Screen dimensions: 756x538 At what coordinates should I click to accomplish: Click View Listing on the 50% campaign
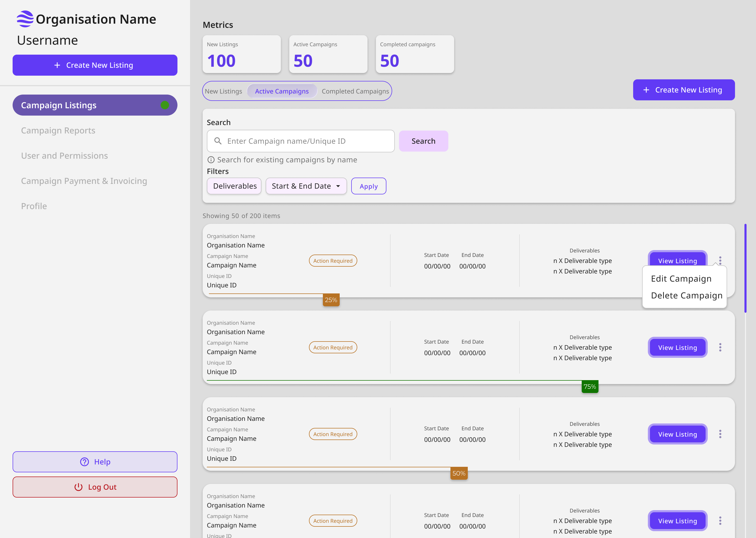pyautogui.click(x=678, y=434)
